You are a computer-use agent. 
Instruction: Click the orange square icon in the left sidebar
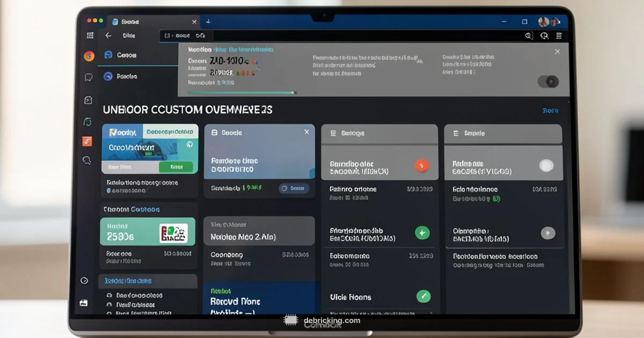click(x=87, y=142)
